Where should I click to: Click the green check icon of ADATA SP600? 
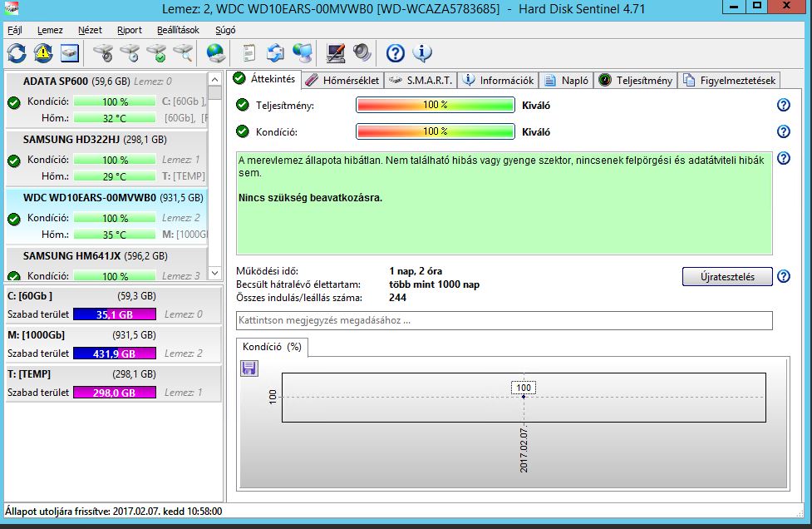click(x=14, y=102)
